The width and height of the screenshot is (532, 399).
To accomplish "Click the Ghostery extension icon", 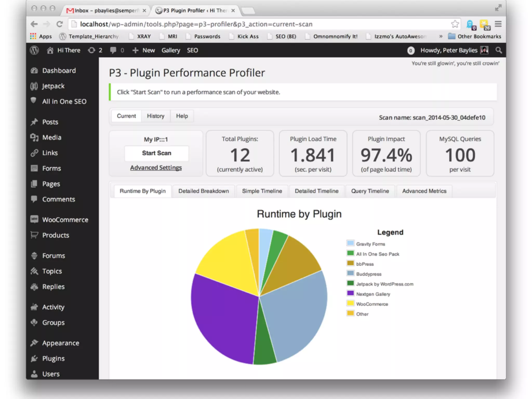I will click(x=471, y=25).
